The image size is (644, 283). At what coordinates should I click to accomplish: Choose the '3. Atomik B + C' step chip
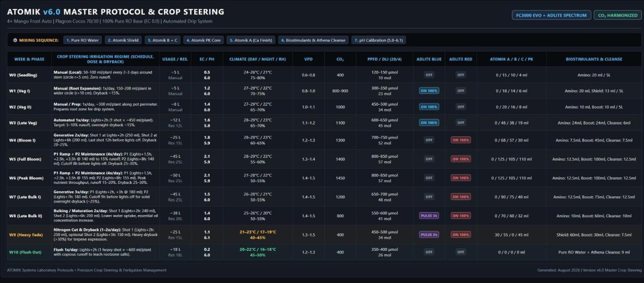click(163, 40)
